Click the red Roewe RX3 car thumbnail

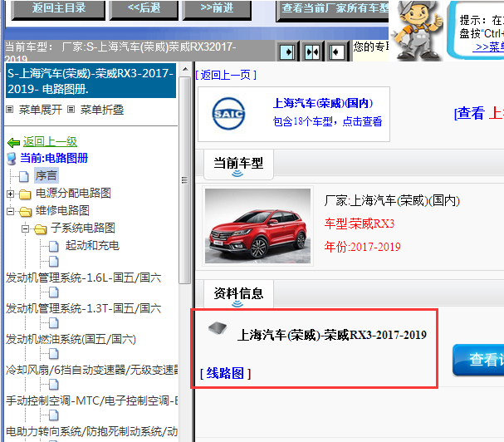click(x=257, y=226)
